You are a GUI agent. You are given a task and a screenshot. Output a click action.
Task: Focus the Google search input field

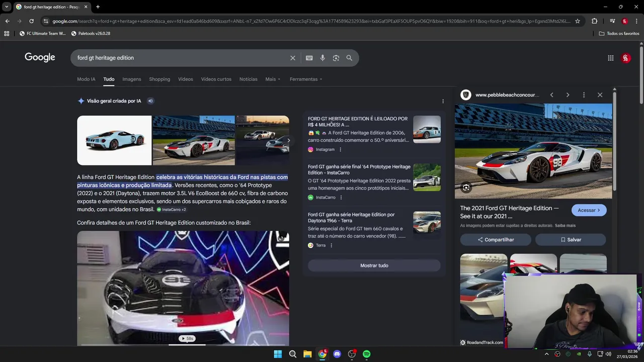click(x=181, y=58)
